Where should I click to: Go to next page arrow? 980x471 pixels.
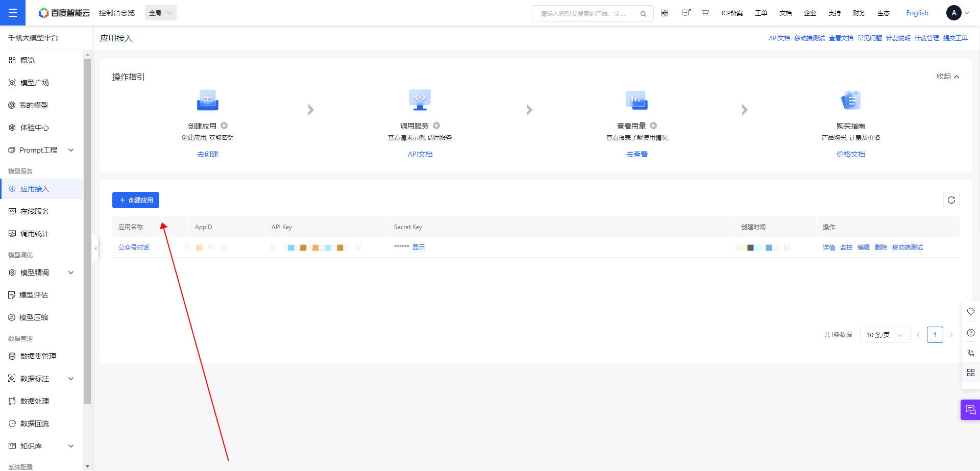(951, 335)
